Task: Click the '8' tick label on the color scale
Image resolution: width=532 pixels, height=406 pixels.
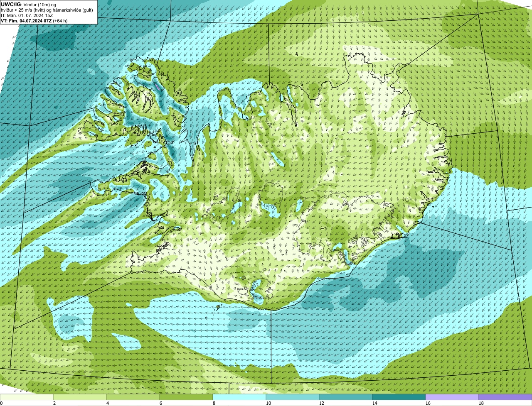Action: (x=214, y=403)
